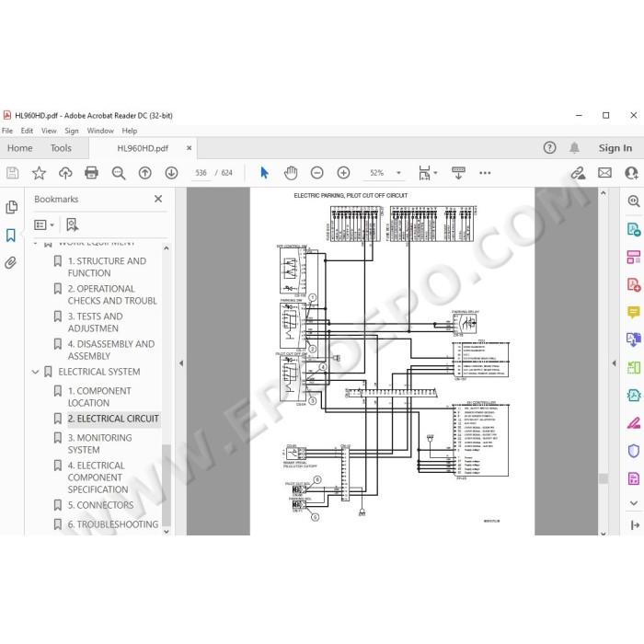Open Create PDF tool
Viewport: 644px width, 644px height.
click(633, 284)
